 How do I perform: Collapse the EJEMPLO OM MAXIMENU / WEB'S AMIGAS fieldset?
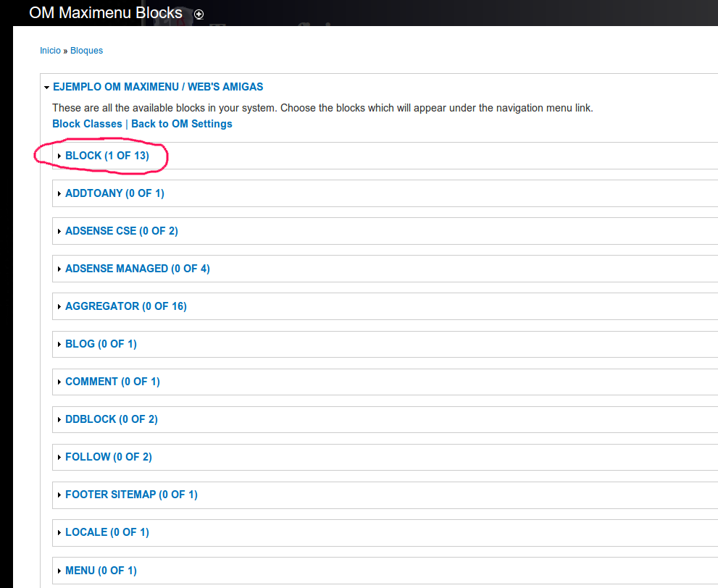point(158,87)
